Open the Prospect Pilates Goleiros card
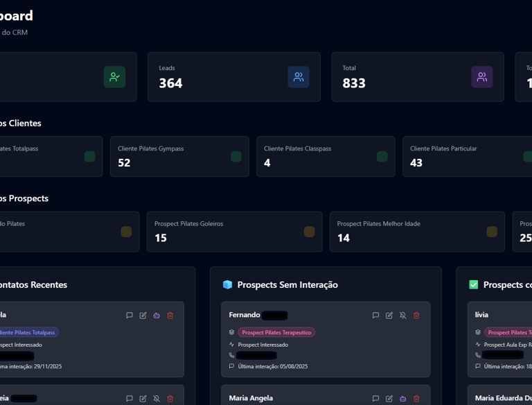This screenshot has height=405, width=532. (x=234, y=232)
